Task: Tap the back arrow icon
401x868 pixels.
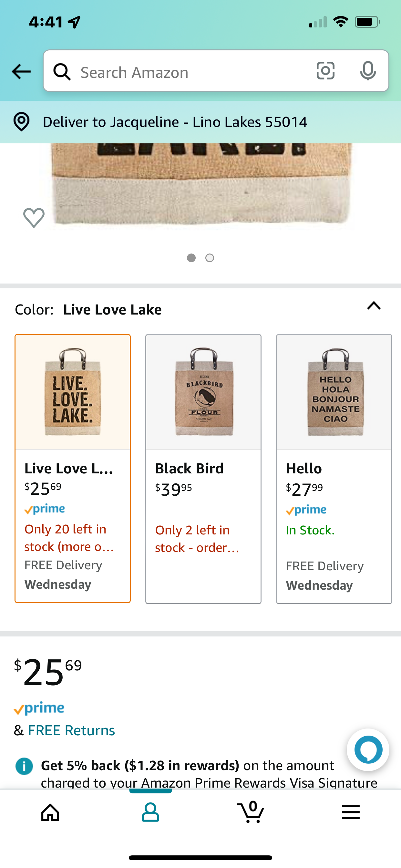Action: [21, 71]
